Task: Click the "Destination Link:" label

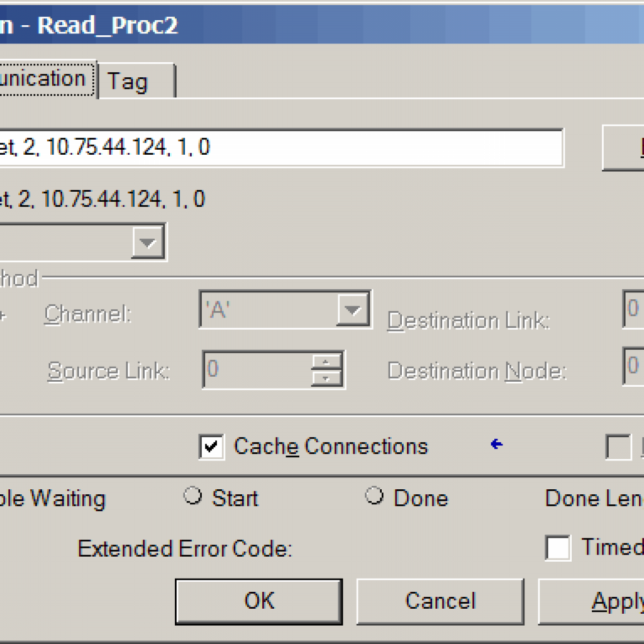Action: [469, 321]
